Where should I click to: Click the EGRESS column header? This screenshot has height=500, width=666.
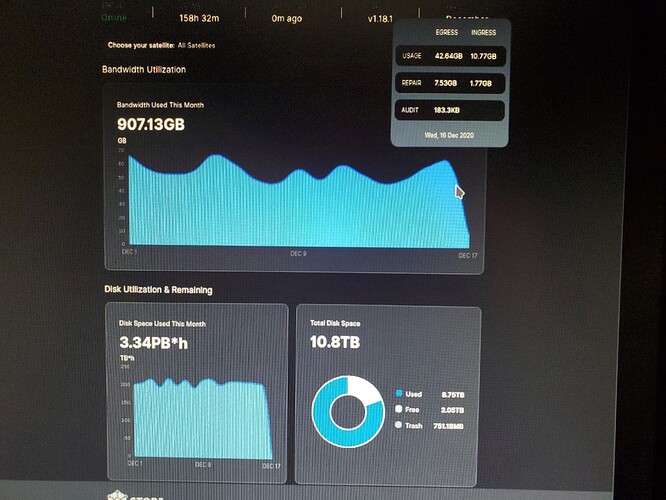(x=447, y=32)
